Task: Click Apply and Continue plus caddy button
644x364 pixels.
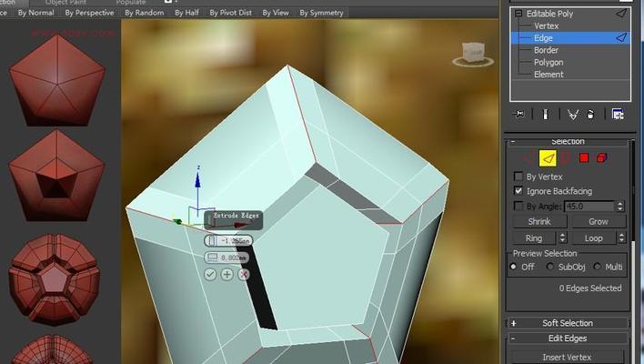Action: pos(227,274)
